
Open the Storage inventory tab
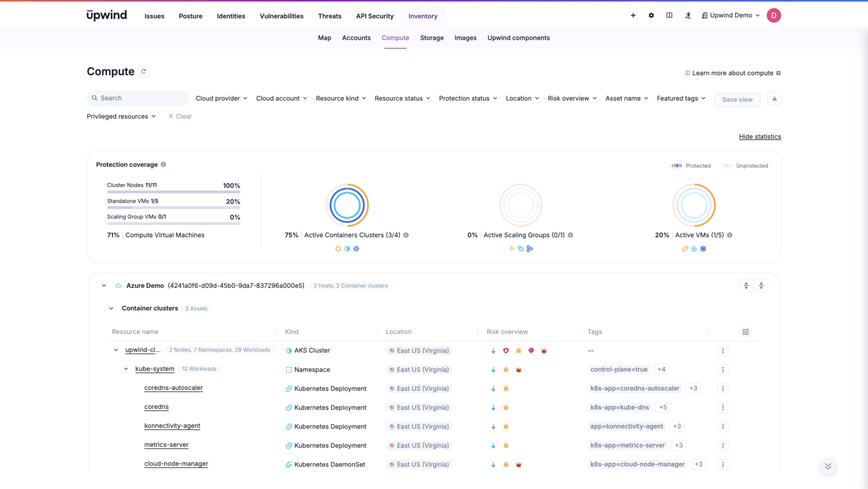coord(432,38)
